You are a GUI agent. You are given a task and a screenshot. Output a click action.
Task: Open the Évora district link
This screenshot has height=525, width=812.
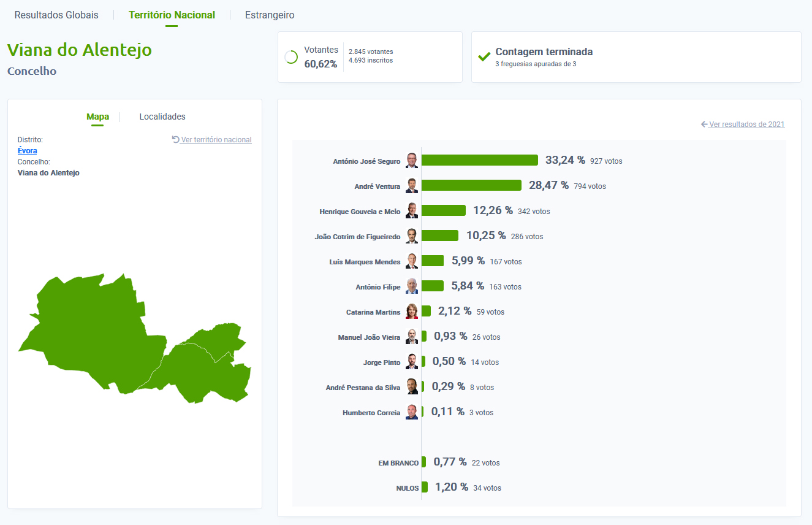click(x=28, y=151)
